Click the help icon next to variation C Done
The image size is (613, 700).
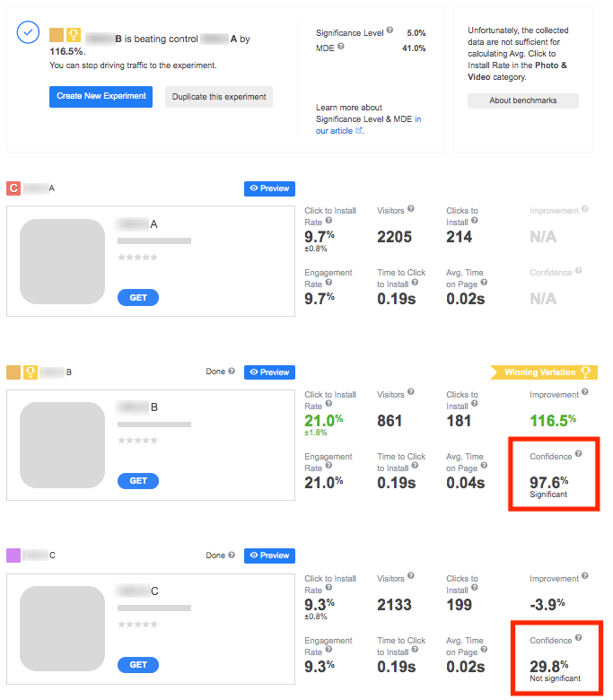[x=232, y=555]
